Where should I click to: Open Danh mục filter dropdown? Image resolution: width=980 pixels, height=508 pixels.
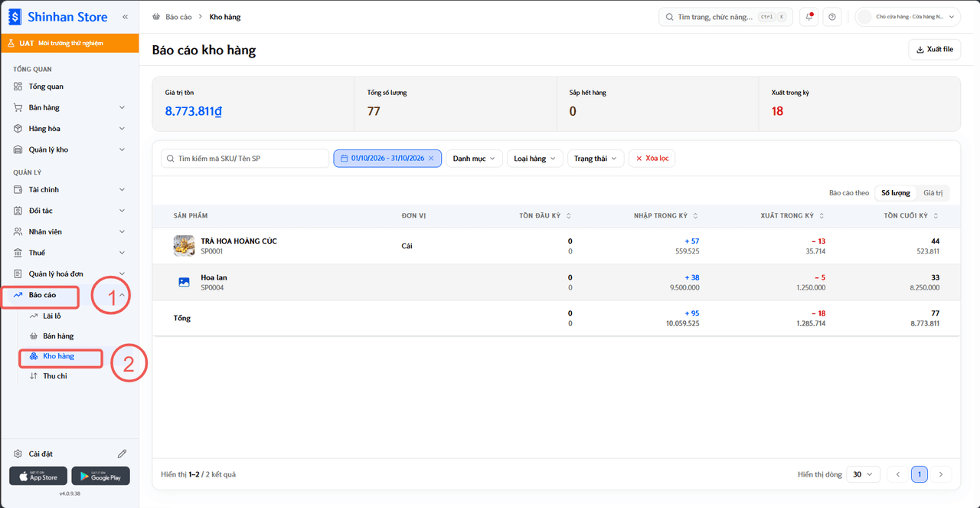(x=474, y=159)
